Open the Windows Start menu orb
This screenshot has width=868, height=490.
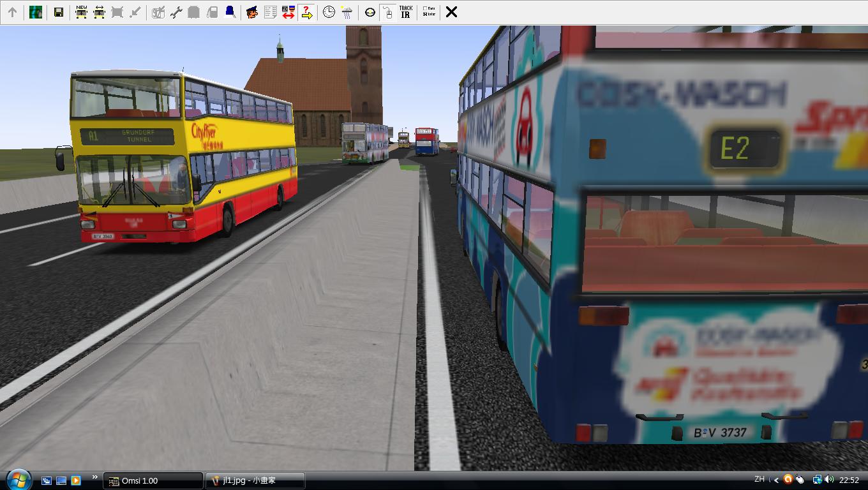[18, 479]
